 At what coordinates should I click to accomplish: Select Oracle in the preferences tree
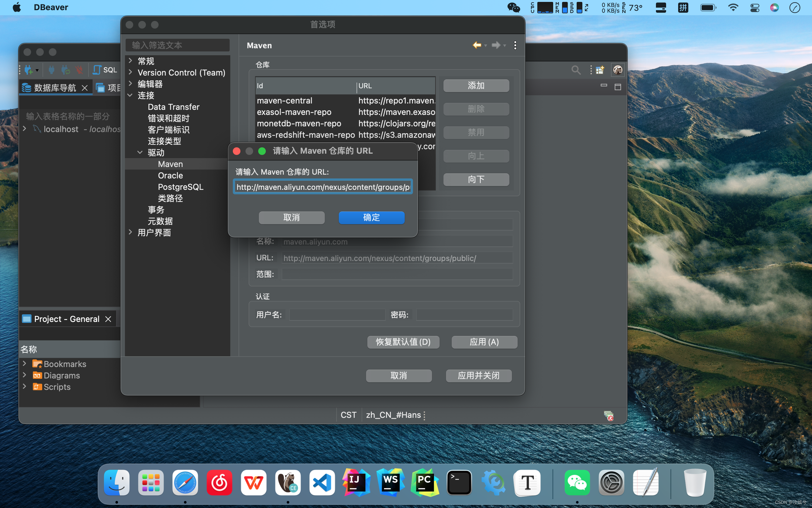click(x=170, y=176)
